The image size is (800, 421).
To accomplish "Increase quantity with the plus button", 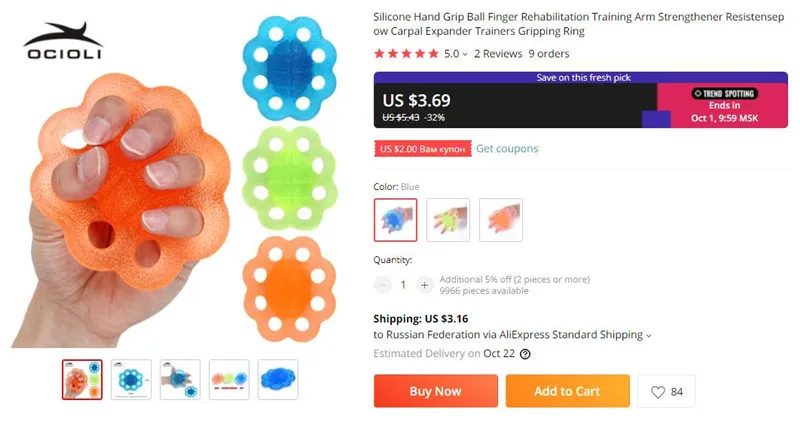I will [424, 285].
